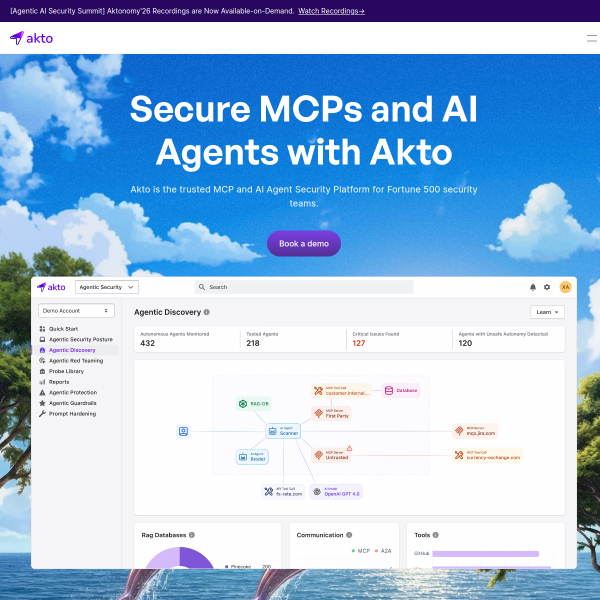The image size is (600, 600).
Task: Click the dashboard Search field
Action: [304, 287]
